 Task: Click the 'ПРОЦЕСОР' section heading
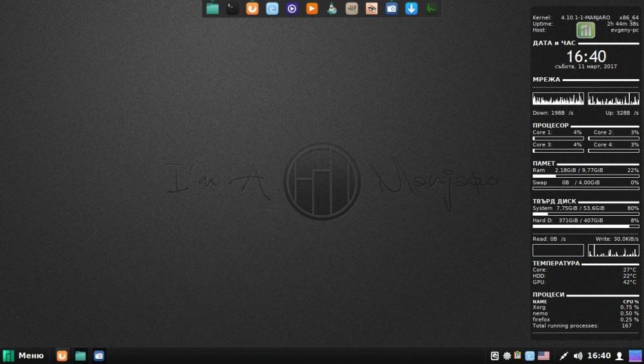click(551, 125)
